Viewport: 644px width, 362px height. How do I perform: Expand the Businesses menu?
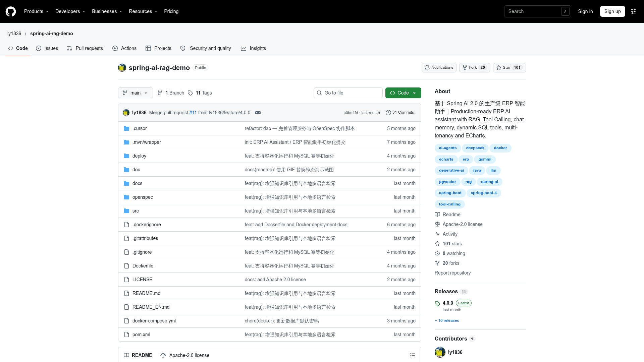click(107, 11)
